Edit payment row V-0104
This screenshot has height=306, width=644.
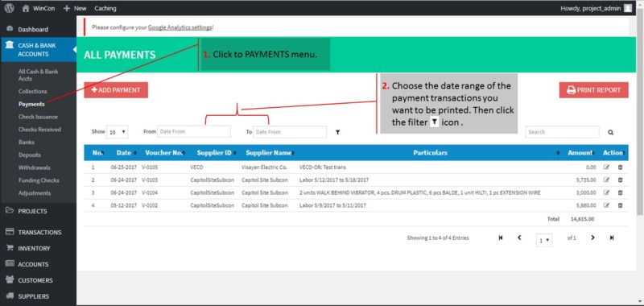[607, 192]
